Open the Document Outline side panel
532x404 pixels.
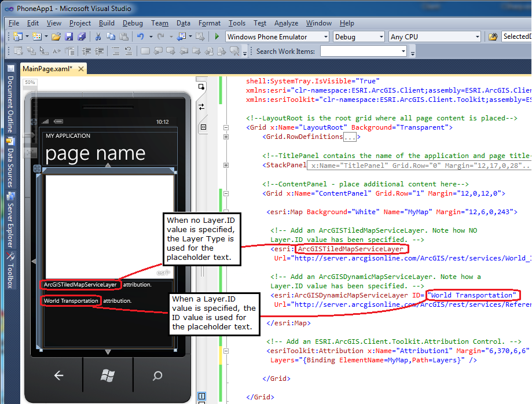point(10,99)
